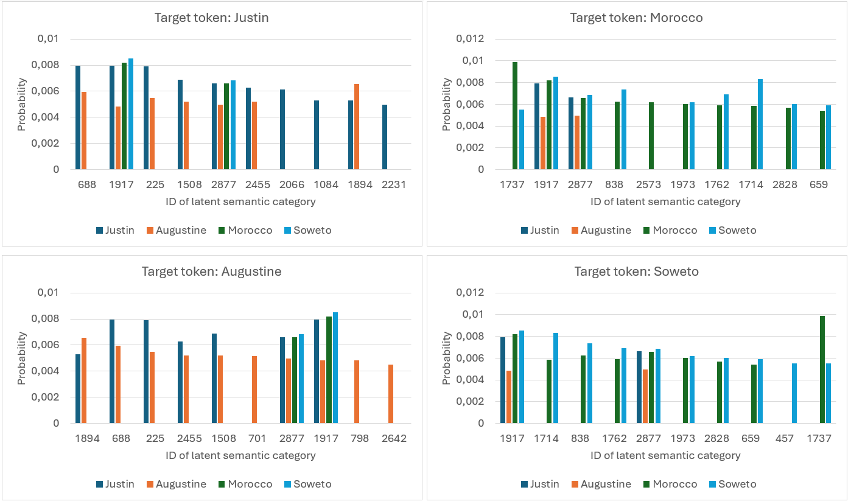Click tall green bar at 1737 in Soweto chart
Screen dimensions: 851x504
[x=822, y=369]
